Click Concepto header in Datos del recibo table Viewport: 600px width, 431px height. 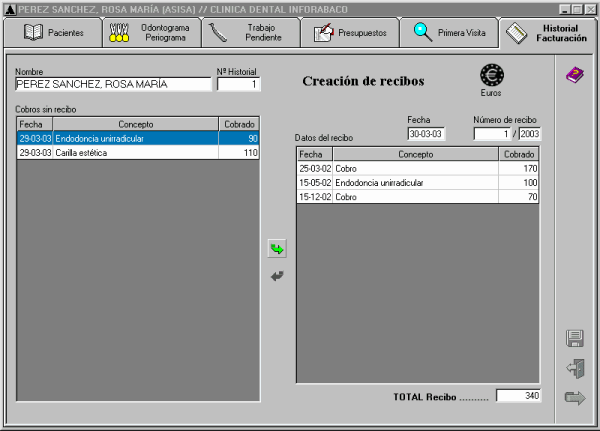[416, 154]
